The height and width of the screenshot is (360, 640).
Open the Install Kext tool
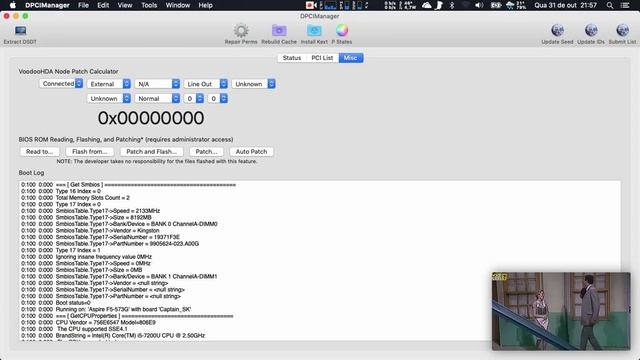click(314, 31)
